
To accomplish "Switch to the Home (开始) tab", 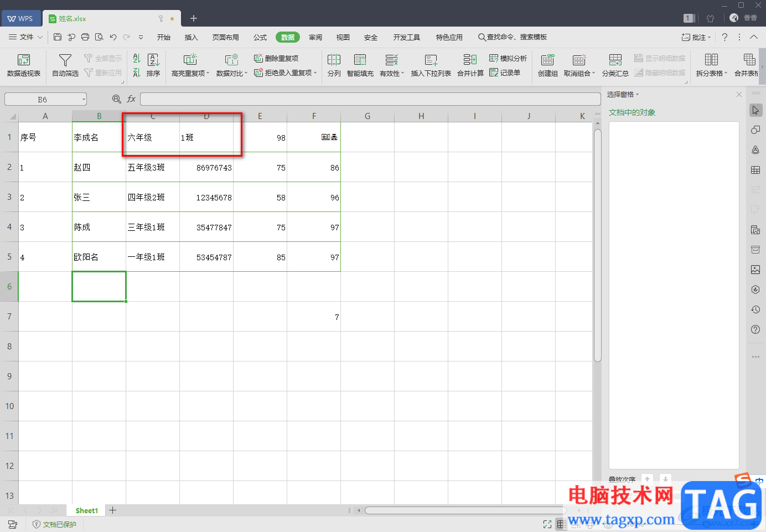I will (x=164, y=37).
